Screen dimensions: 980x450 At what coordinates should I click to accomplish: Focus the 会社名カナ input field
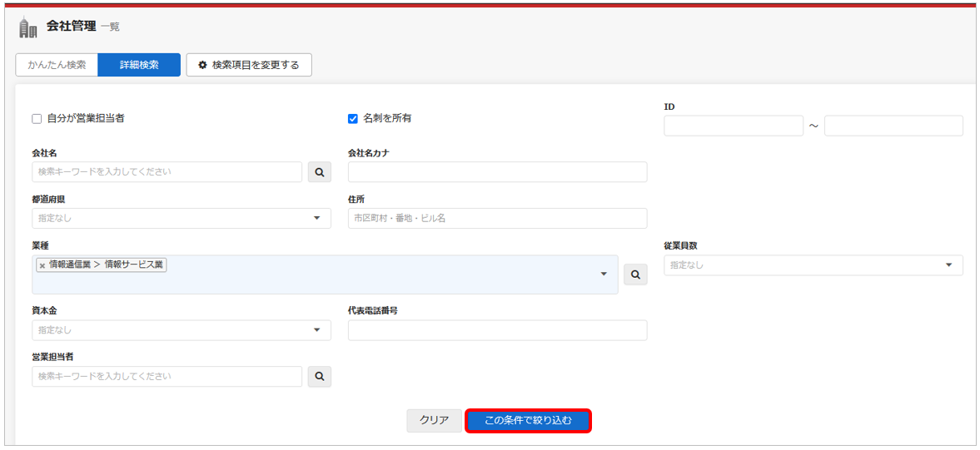pos(498,172)
